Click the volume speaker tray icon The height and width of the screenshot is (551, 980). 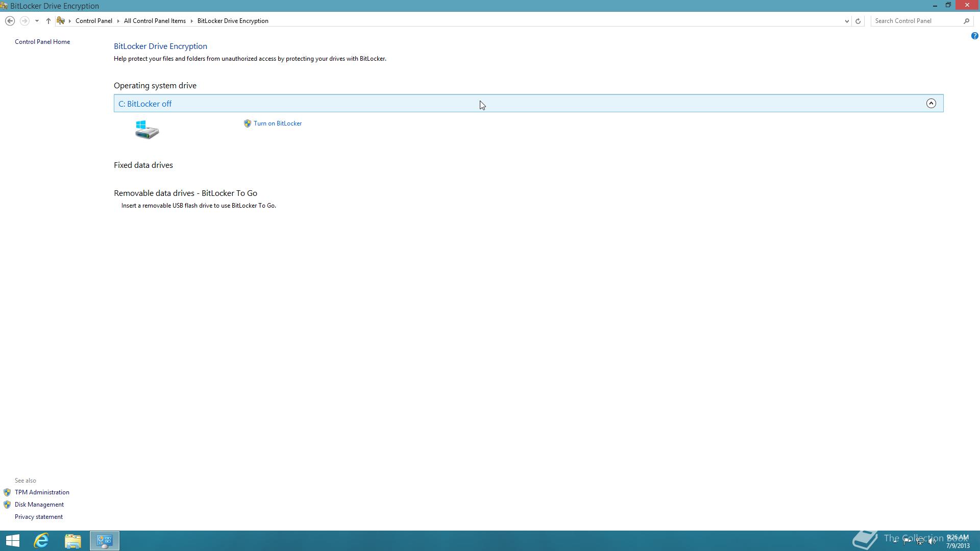tap(932, 541)
